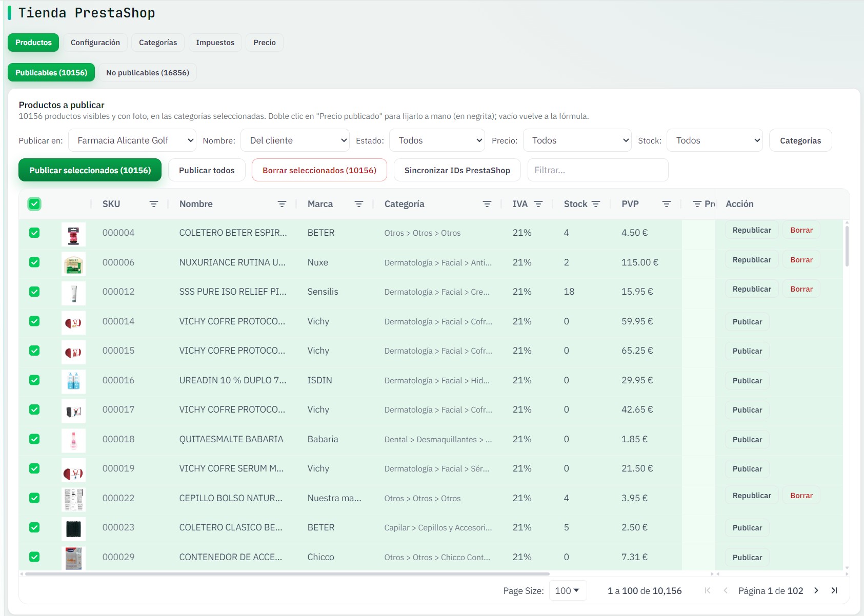864x616 pixels.
Task: Switch to the Productos tab
Action: click(33, 43)
